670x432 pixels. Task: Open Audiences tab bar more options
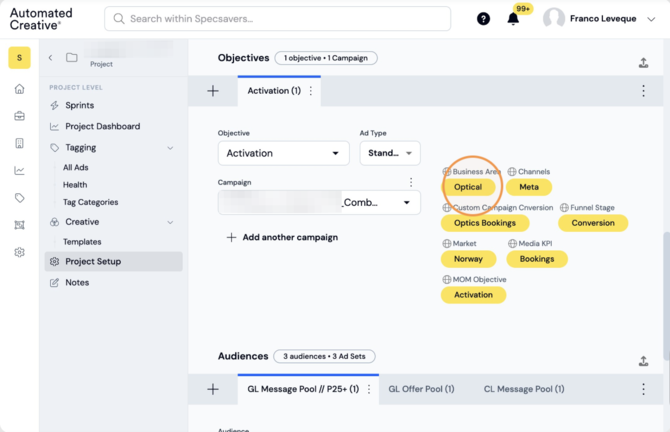[x=644, y=389]
